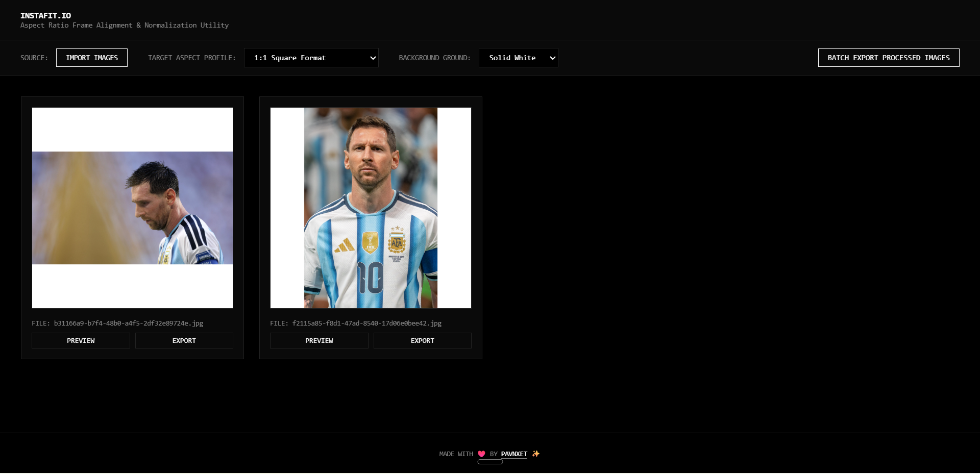Image resolution: width=980 pixels, height=474 pixels.
Task: Click the file name f2115a85-f8d1-47ad-8540-17d06e0bee42.jpg
Action: click(367, 323)
